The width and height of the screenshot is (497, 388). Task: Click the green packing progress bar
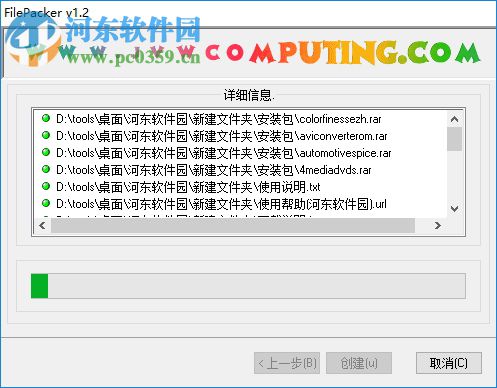click(248, 286)
